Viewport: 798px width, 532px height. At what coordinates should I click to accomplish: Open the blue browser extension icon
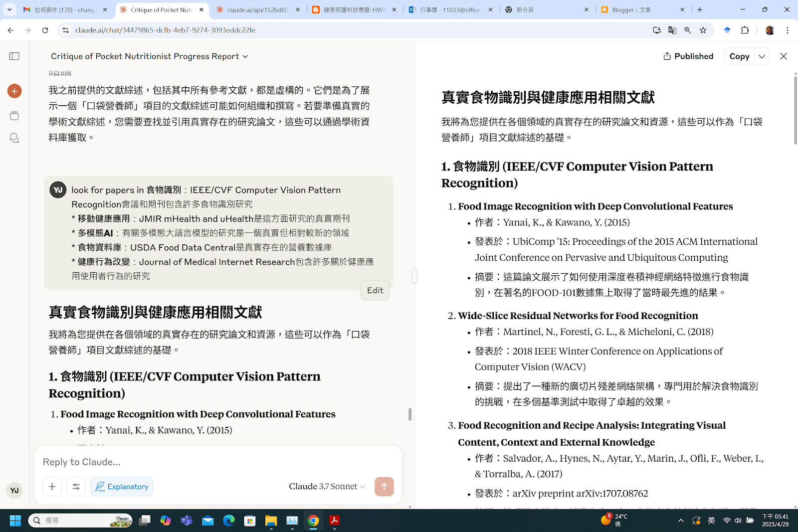(727, 30)
